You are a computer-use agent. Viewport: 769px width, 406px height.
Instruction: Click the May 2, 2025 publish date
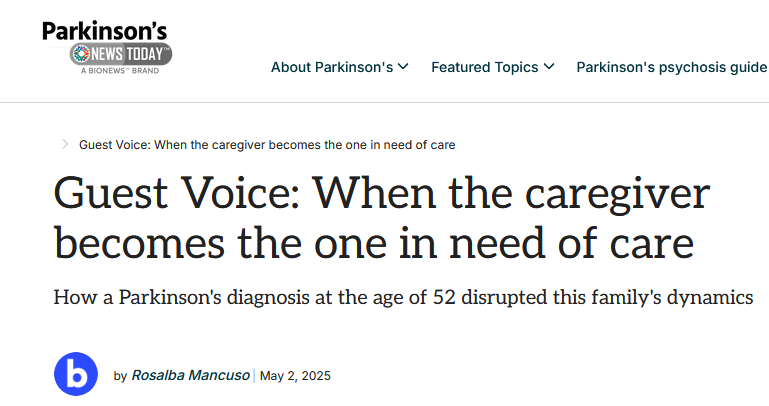coord(295,376)
